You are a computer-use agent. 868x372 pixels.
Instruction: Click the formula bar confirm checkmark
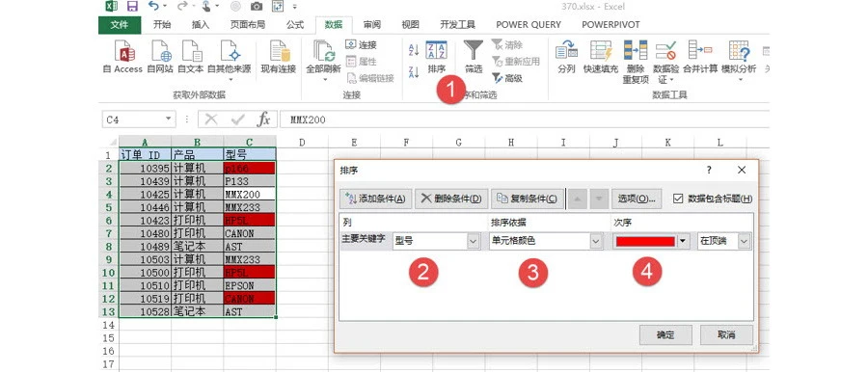pyautogui.click(x=238, y=120)
